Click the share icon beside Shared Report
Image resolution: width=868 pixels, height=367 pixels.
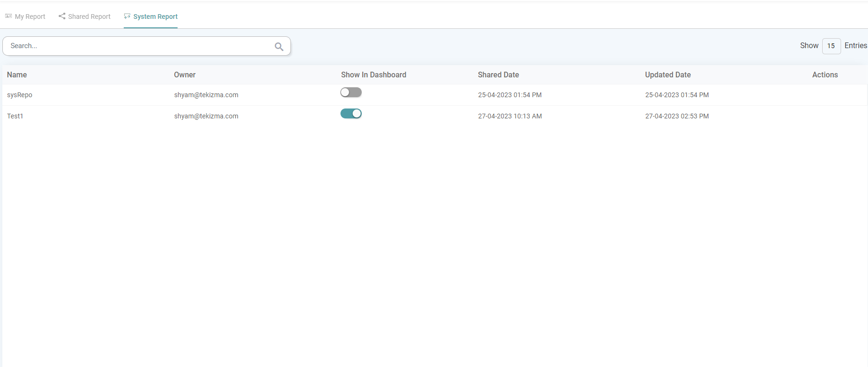click(62, 16)
